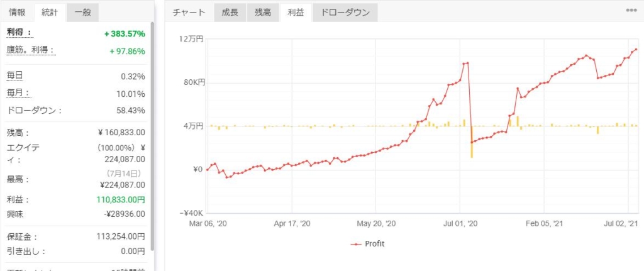Image resolution: width=644 pixels, height=271 pixels.
Task: Select the 利益 profit chart tab
Action: point(296,13)
